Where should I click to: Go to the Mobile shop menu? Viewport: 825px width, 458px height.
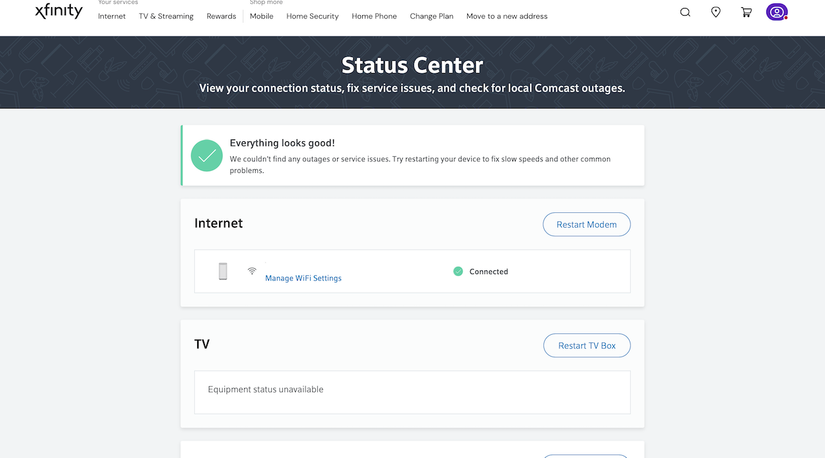[261, 16]
